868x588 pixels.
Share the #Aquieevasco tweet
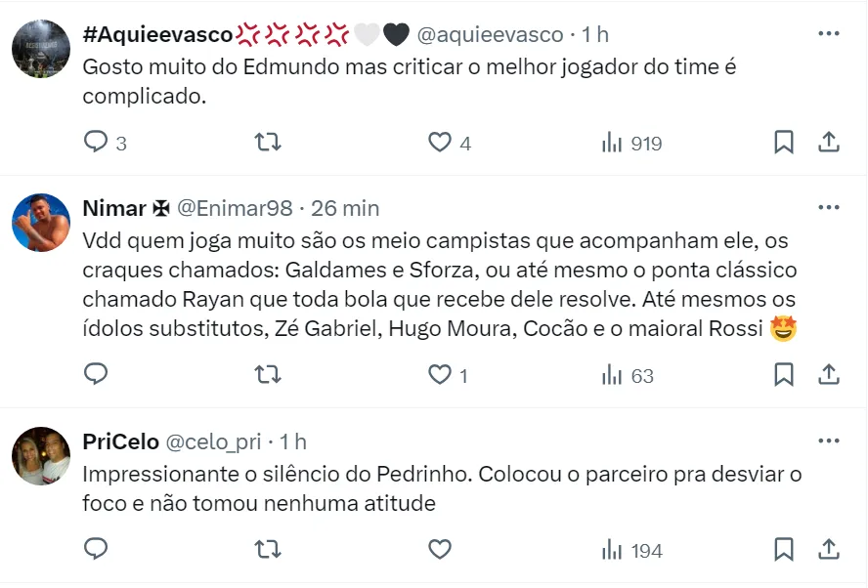[829, 143]
